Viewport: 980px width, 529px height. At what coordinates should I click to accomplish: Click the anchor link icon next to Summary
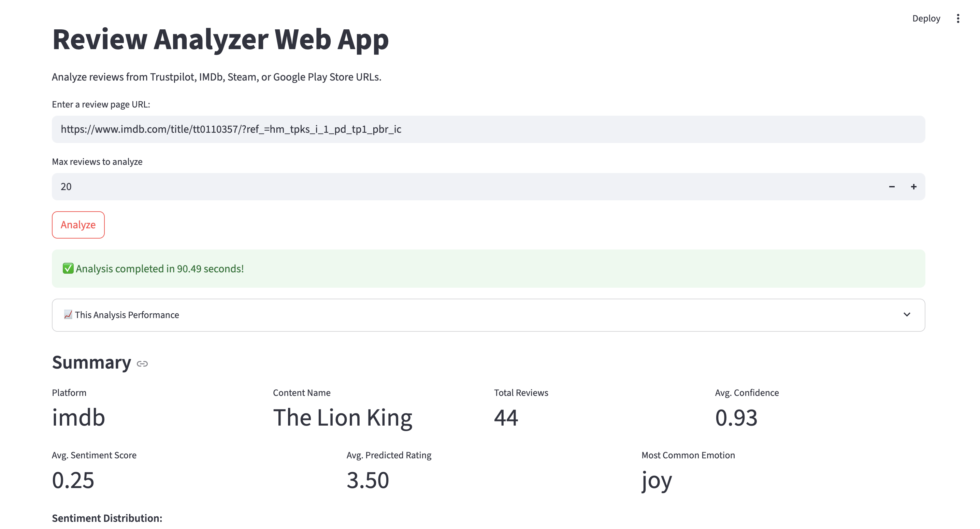[142, 363]
